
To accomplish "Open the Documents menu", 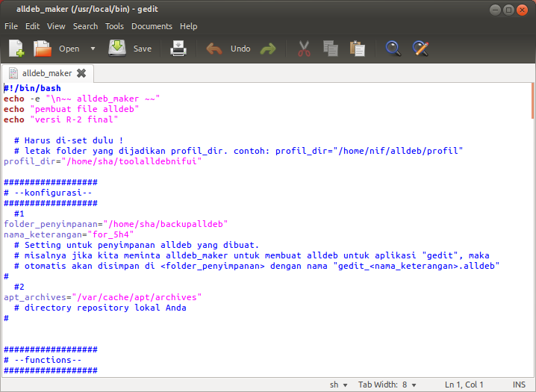I will point(152,26).
